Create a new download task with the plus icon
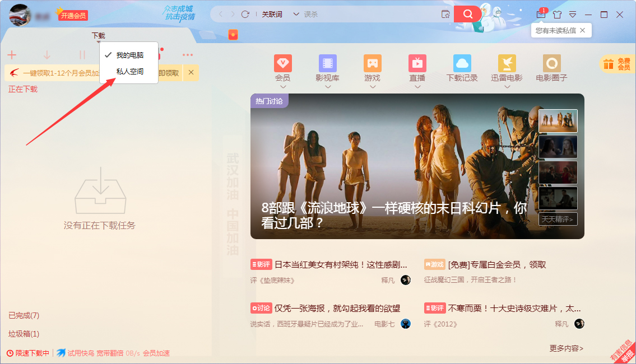The image size is (636, 364). point(12,54)
